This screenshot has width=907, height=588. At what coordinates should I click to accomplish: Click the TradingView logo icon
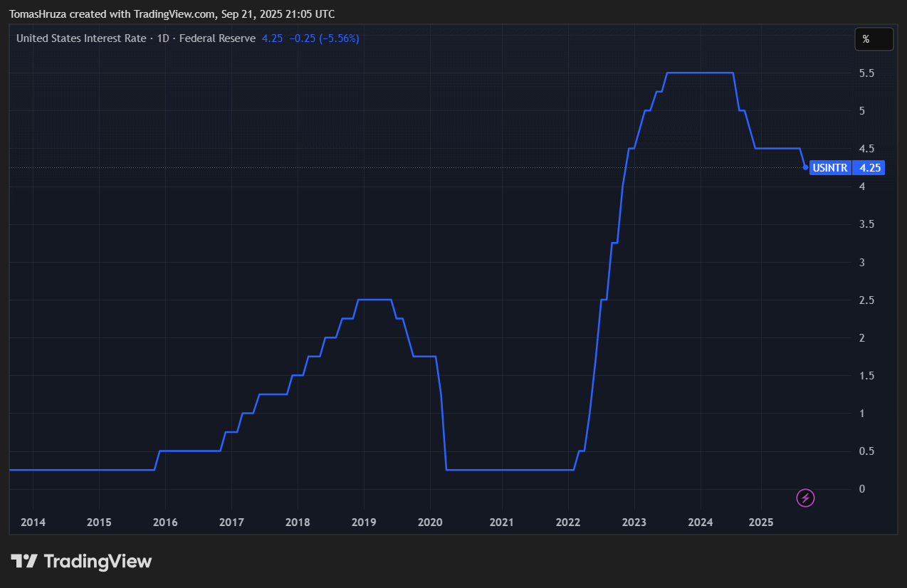23,561
